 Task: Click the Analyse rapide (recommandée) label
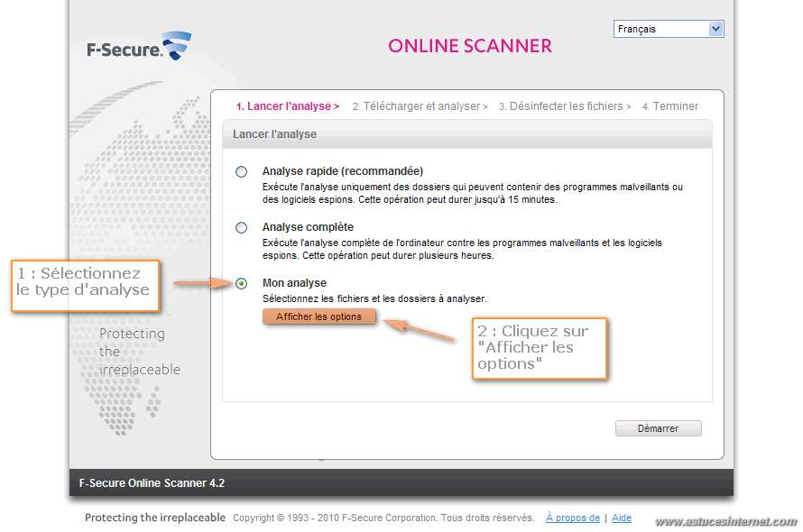coord(343,171)
